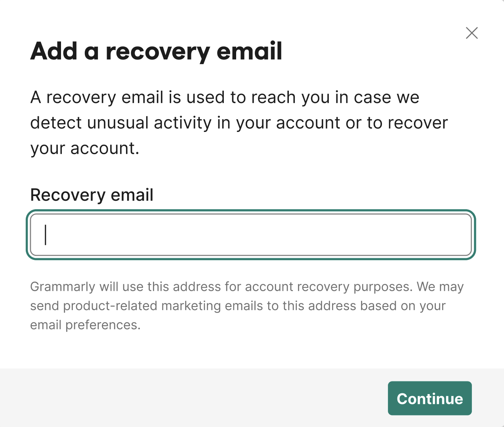This screenshot has width=504, height=427.
Task: Click the green Continue button
Action: (x=430, y=398)
